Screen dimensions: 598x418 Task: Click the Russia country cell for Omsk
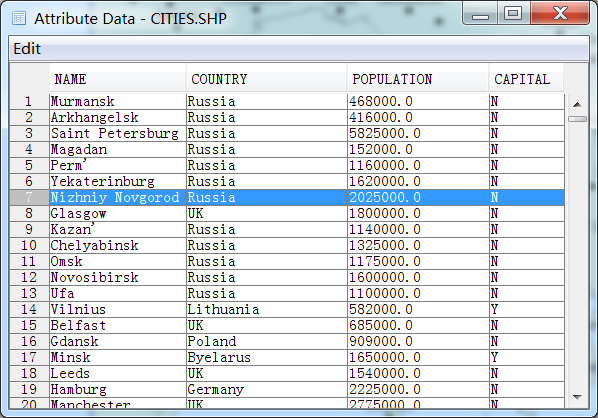tap(267, 262)
